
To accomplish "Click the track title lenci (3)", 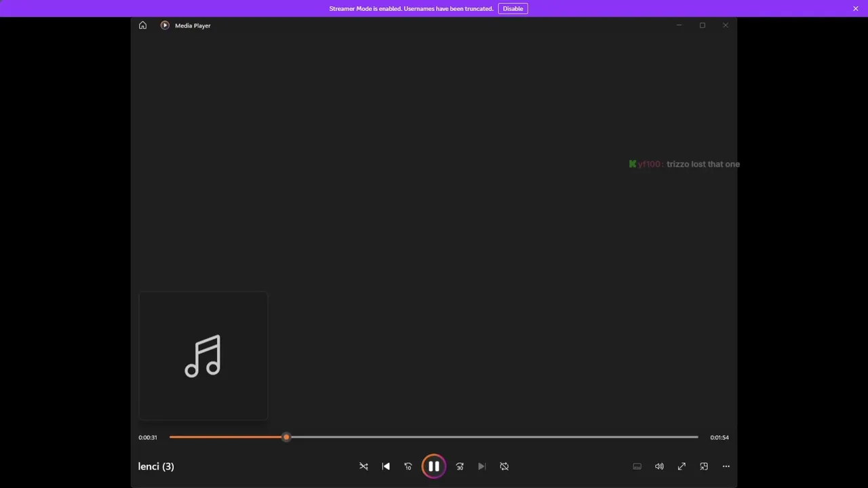I will [x=156, y=466].
